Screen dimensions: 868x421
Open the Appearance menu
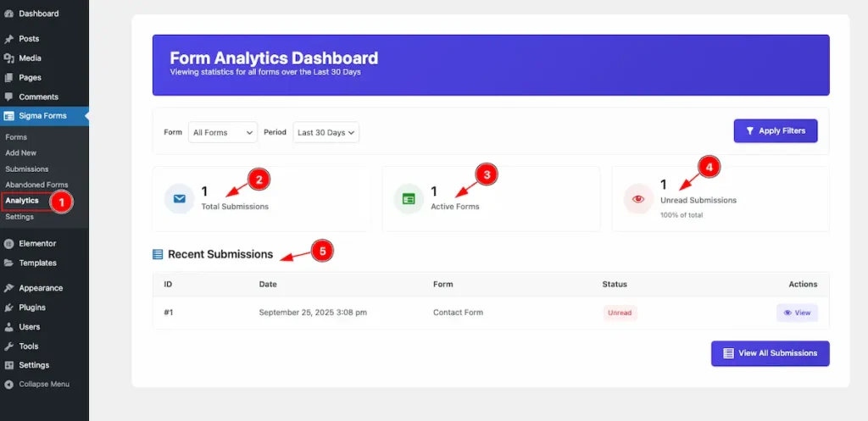point(41,288)
